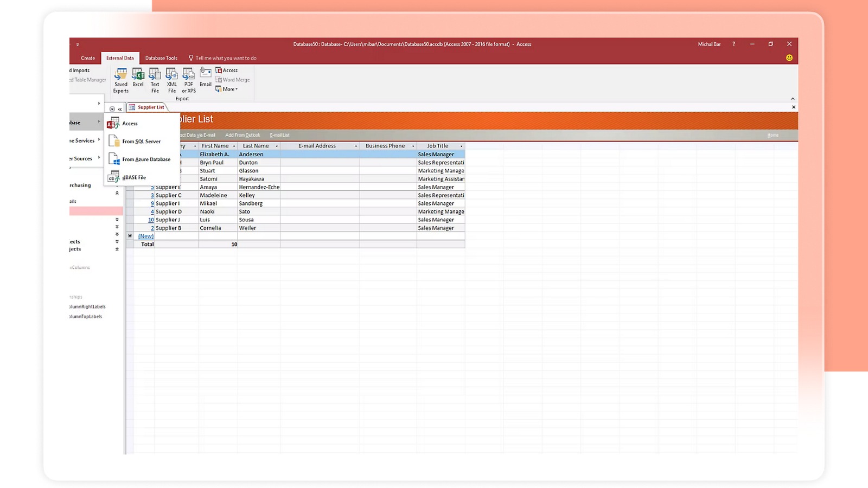
Task: Open the Last Name column filter arrow
Action: (x=277, y=146)
